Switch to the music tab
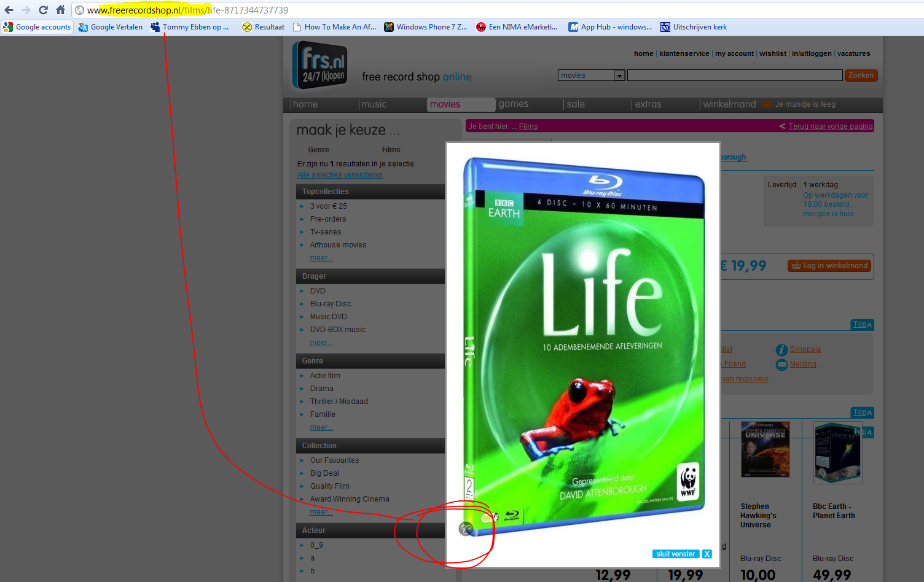This screenshot has width=924, height=582. click(x=374, y=104)
